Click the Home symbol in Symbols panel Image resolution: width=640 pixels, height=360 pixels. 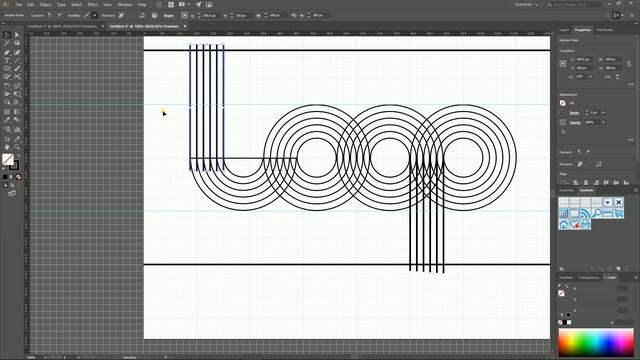pos(564,224)
